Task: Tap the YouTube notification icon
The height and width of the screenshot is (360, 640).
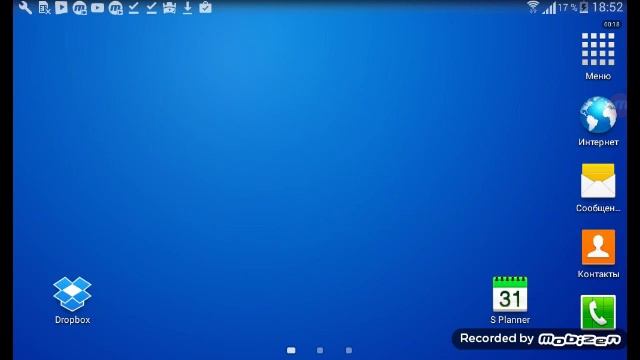Action: 97,7
